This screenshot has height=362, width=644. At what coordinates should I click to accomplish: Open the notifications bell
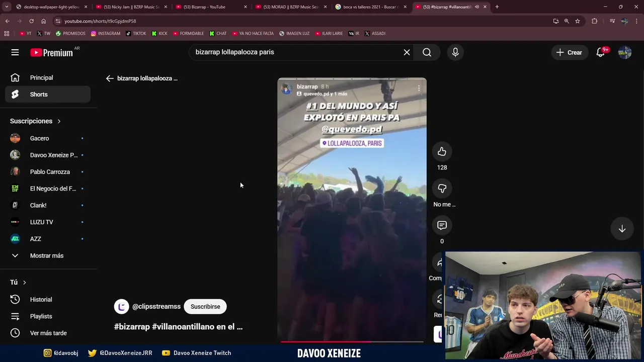[x=600, y=52]
